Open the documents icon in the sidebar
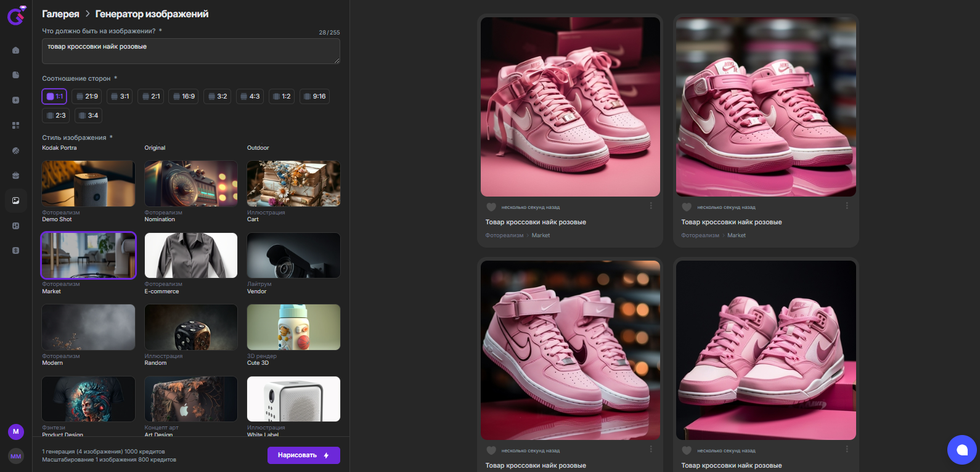 tap(16, 75)
